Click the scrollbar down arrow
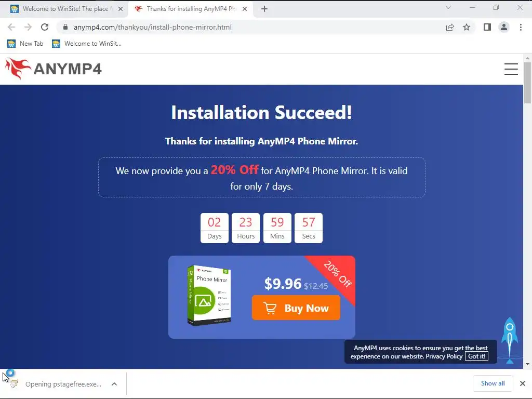532x399 pixels. point(527,364)
